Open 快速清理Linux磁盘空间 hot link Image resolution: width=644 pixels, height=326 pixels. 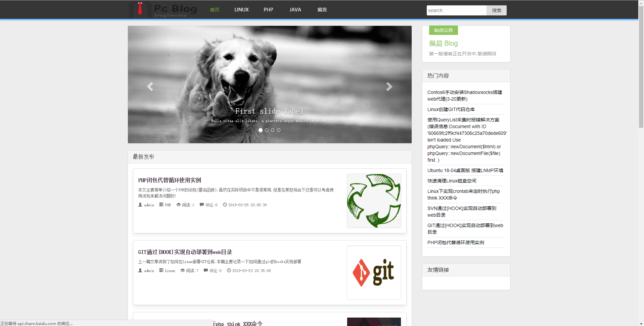coord(452,181)
